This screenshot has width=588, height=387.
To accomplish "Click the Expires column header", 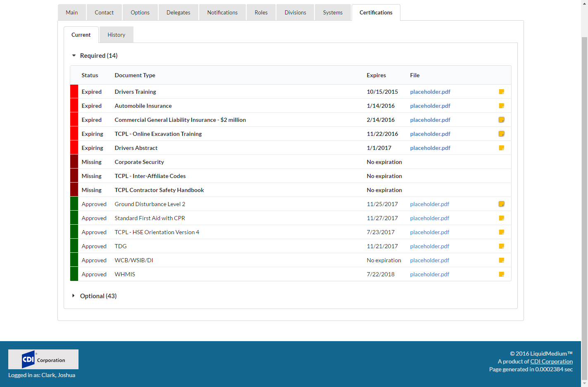I will [376, 75].
